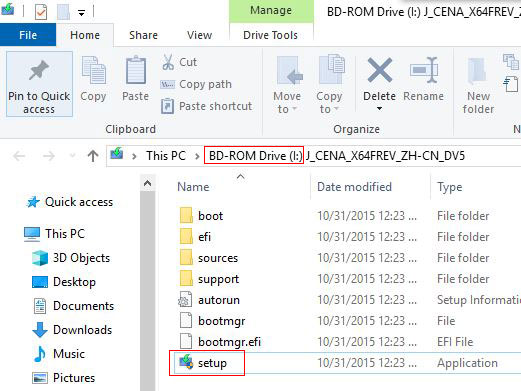This screenshot has width=521, height=391.
Task: Click Setup Information type of autorun
Action: coord(479,300)
